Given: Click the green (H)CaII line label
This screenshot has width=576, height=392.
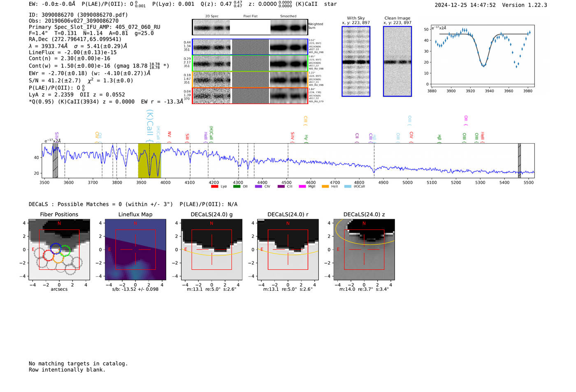Looking at the screenshot, I should (211, 135).
